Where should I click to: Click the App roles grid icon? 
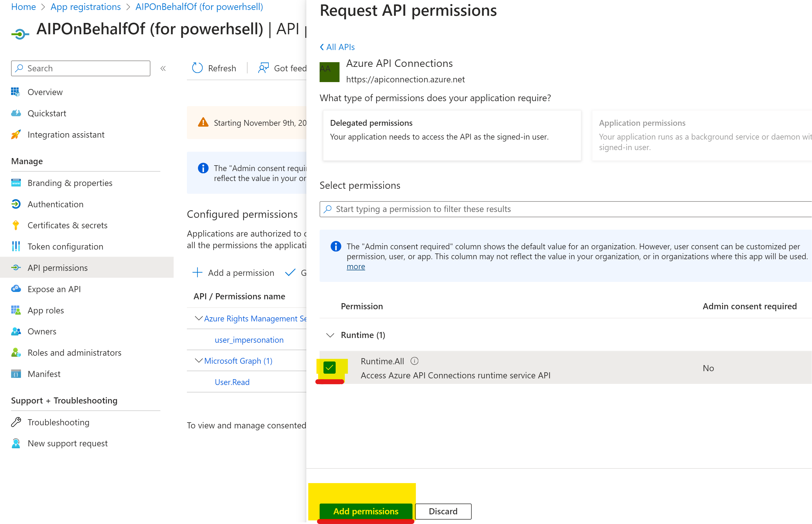pos(16,310)
